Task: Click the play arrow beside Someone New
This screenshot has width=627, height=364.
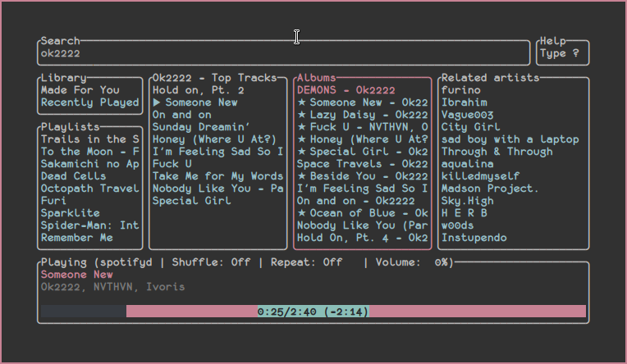Action: click(157, 102)
